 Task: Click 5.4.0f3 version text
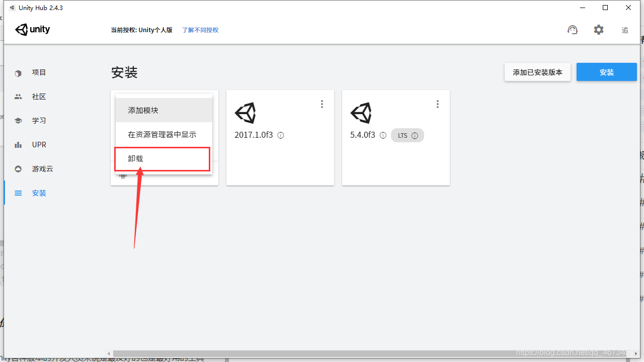click(x=363, y=135)
